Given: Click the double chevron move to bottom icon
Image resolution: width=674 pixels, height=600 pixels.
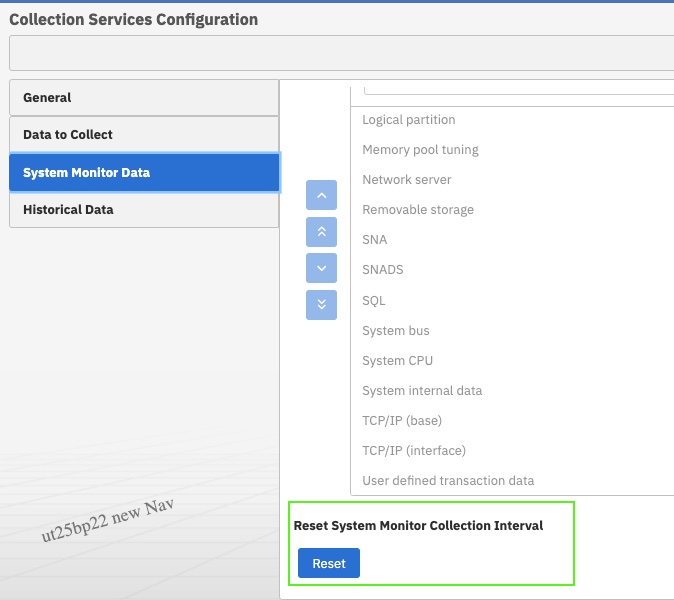Looking at the screenshot, I should (x=321, y=304).
